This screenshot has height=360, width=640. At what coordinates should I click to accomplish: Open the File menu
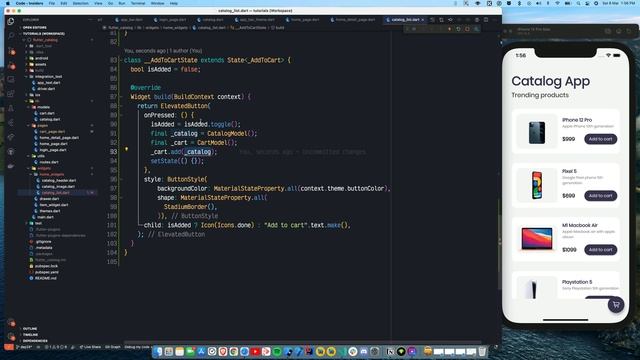pos(51,3)
